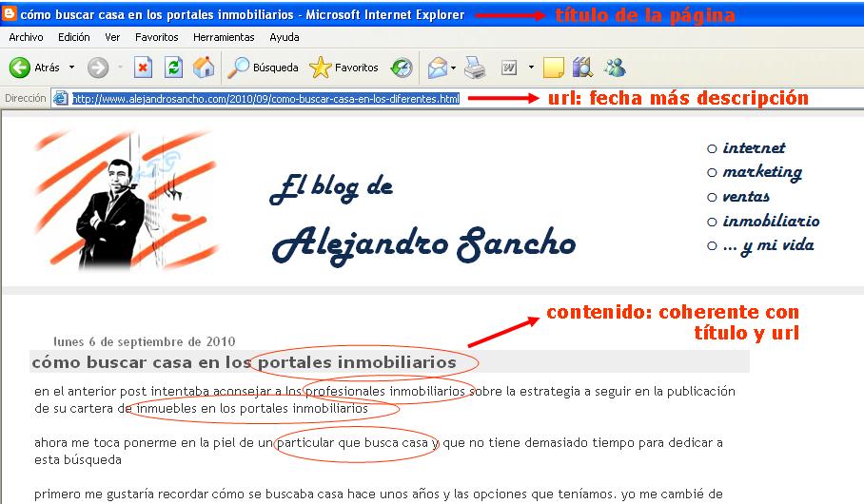Click the address bar URL field
The height and width of the screenshot is (504, 864).
coord(458,99)
